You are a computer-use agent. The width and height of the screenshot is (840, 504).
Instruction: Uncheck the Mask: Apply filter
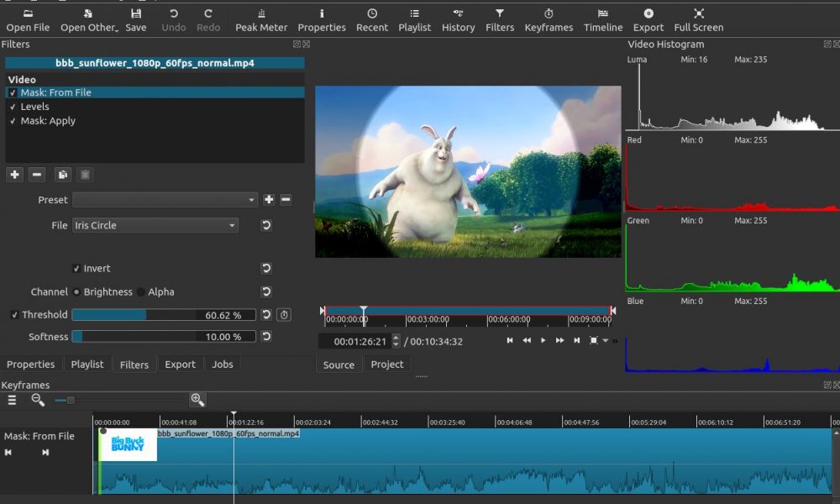13,121
